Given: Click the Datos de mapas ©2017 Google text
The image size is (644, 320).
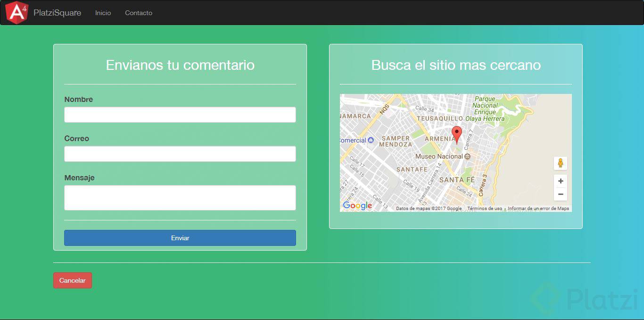Looking at the screenshot, I should [x=429, y=209].
